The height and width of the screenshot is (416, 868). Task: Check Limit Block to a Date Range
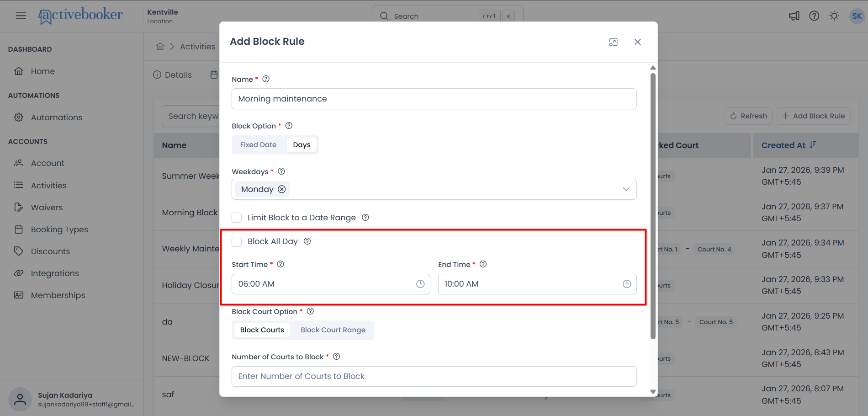[x=237, y=218]
